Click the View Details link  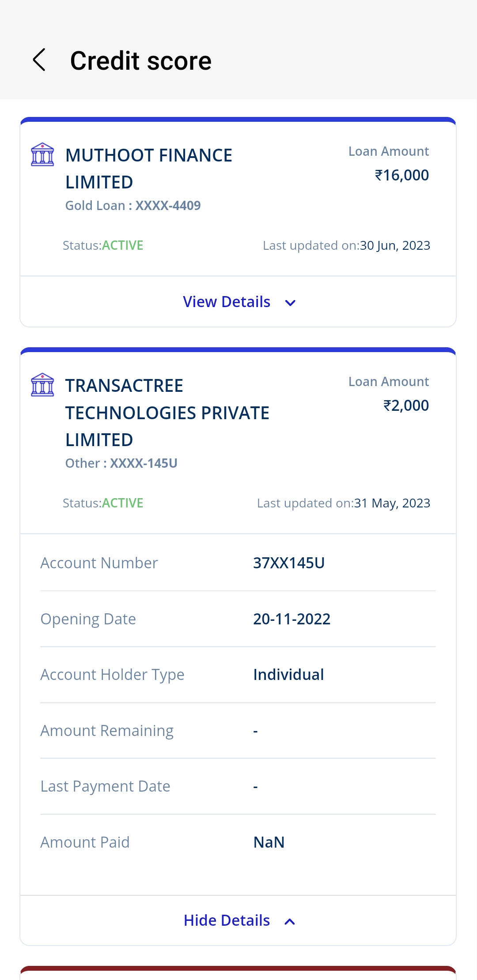point(227,302)
